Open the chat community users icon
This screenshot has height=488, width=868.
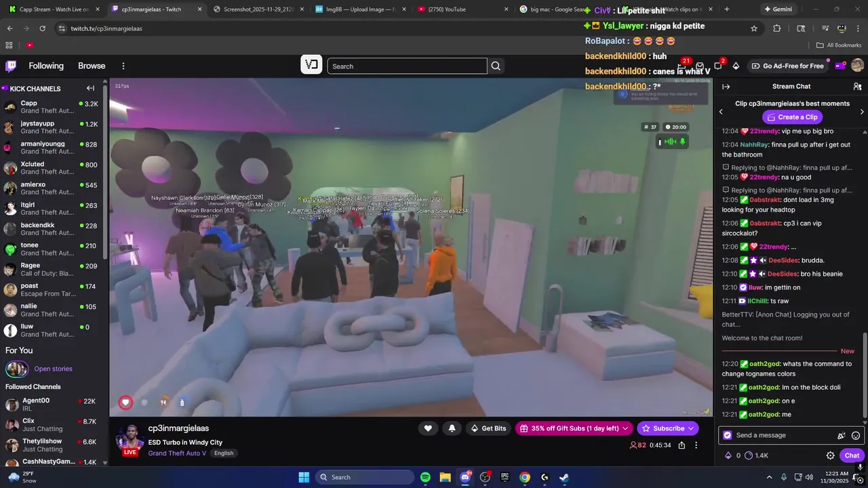[857, 87]
